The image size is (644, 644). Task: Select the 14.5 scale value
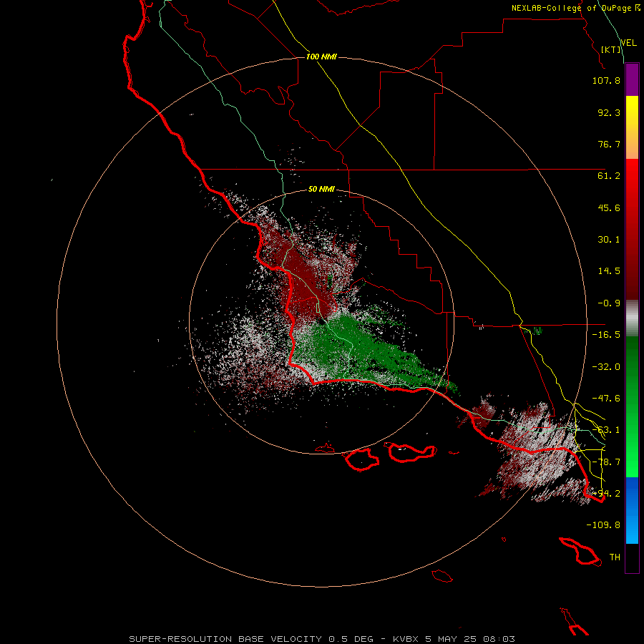coord(609,271)
